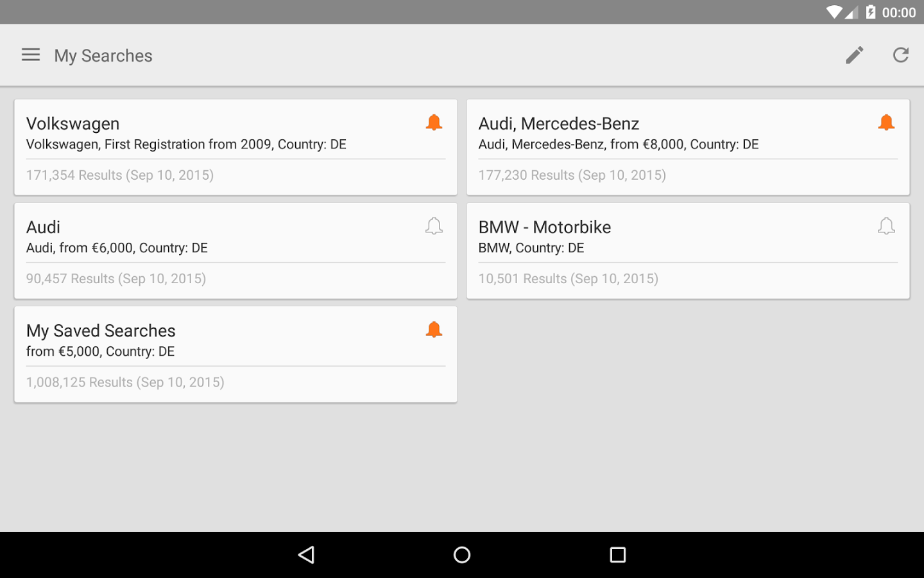Refresh saved searches with reload icon
This screenshot has height=578, width=924.
click(901, 55)
